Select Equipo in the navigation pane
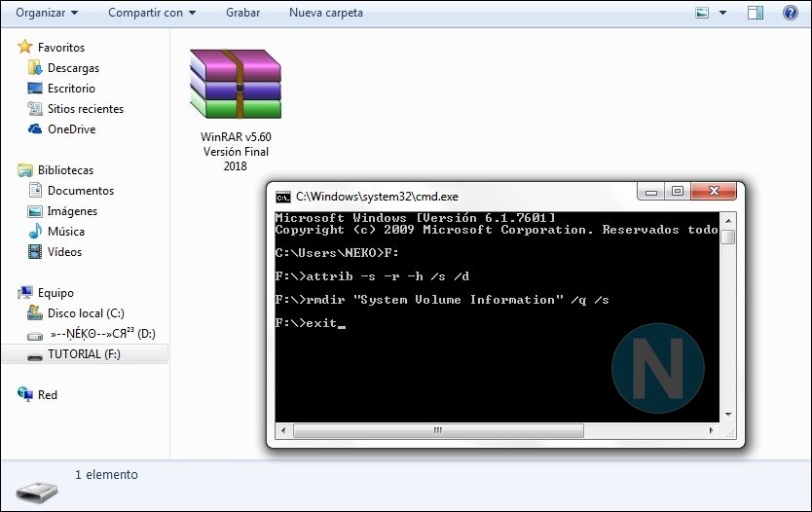The image size is (812, 512). coord(55,293)
